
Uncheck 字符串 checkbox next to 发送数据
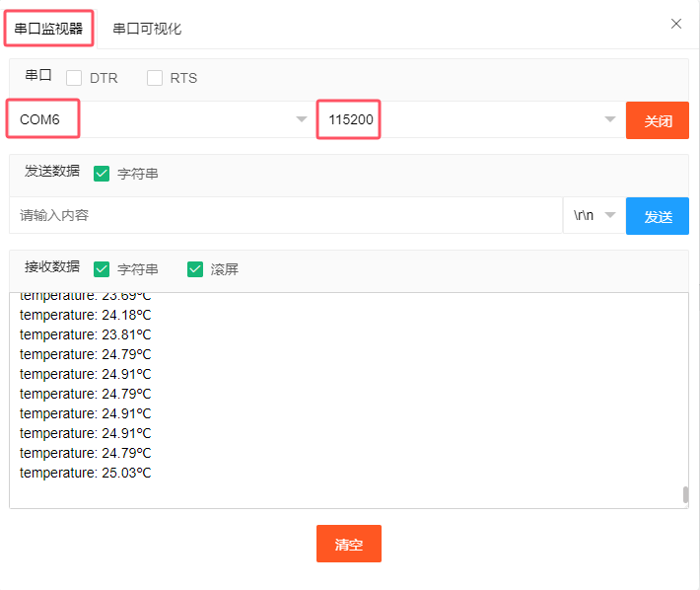pos(102,174)
